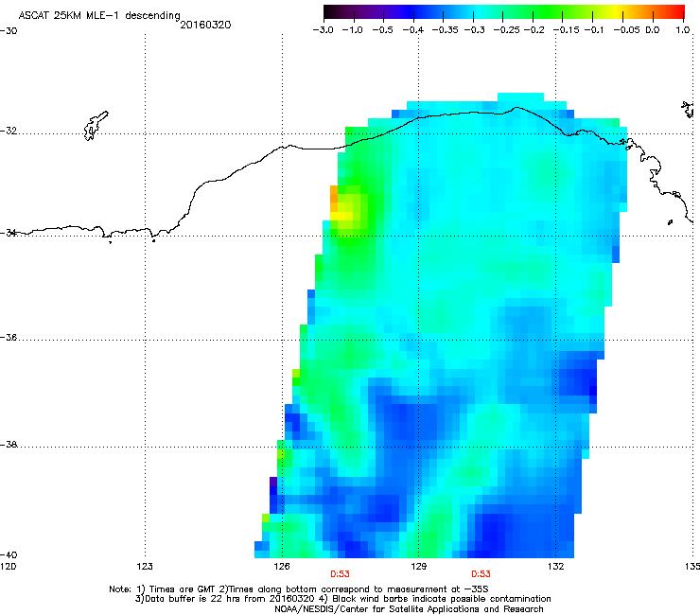Click the -3.0 colorbar label
Image resolution: width=700 pixels, height=615 pixels.
coord(323,30)
